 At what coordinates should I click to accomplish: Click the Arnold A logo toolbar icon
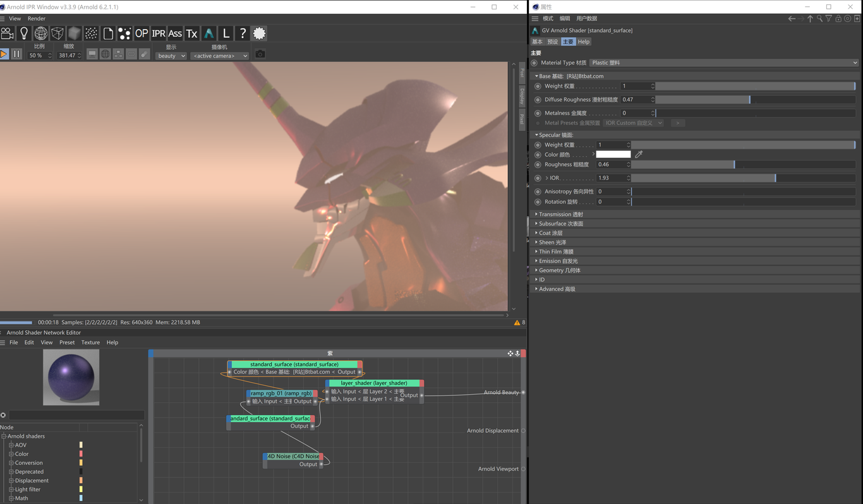coord(208,33)
